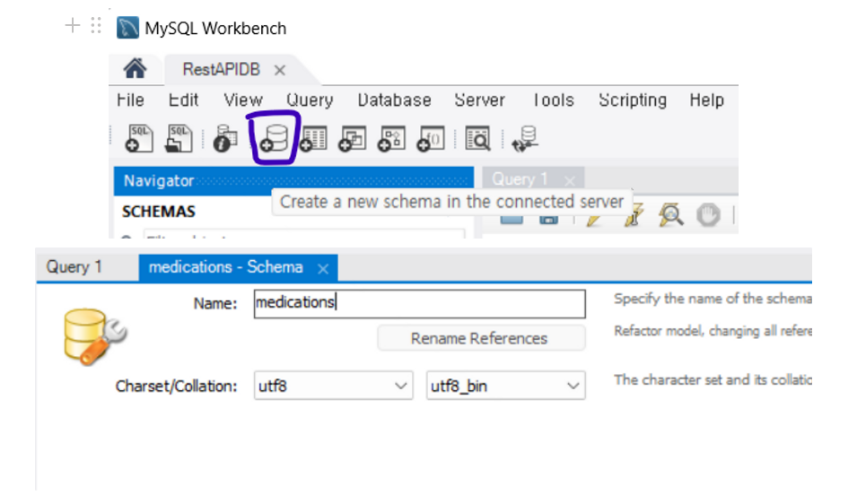Create a new table toolbar icon
The image size is (866, 504).
click(x=314, y=138)
